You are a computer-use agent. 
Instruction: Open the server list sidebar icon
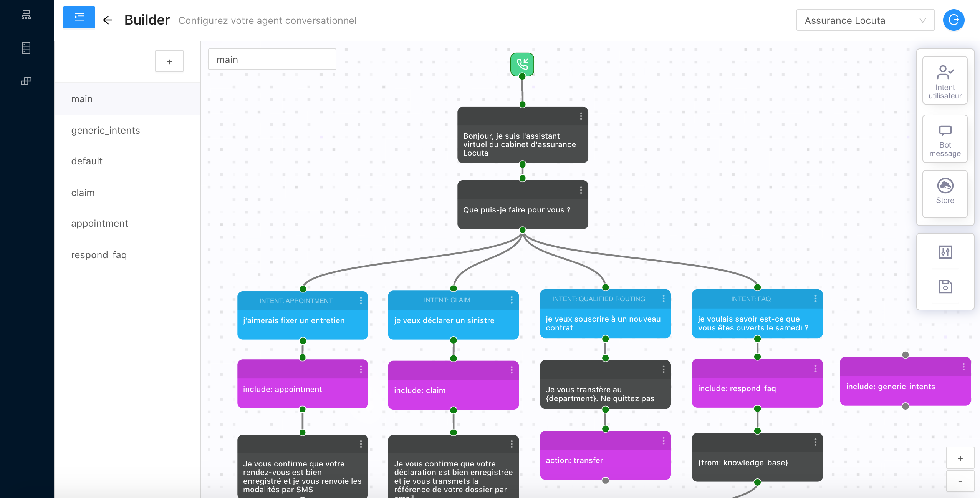click(26, 48)
